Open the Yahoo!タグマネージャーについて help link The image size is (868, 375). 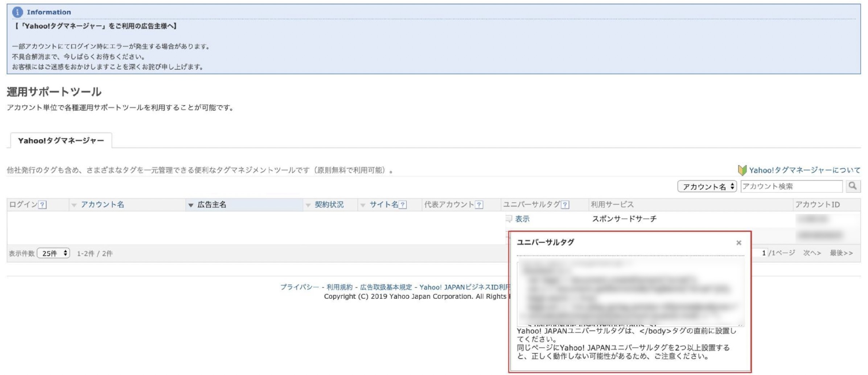click(805, 170)
